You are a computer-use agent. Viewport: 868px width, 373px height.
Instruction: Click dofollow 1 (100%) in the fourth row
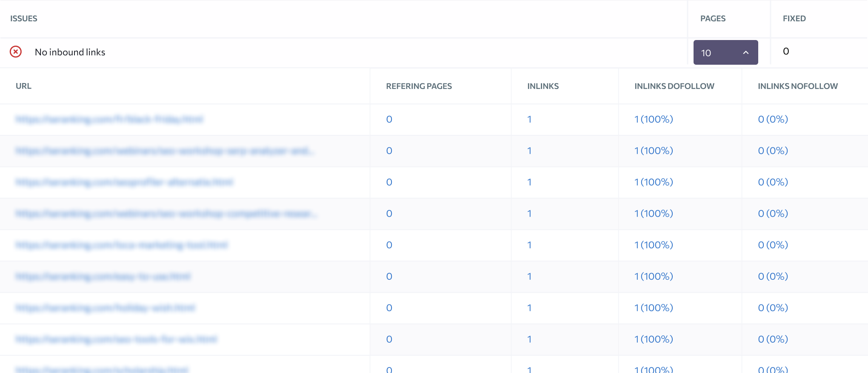point(654,214)
